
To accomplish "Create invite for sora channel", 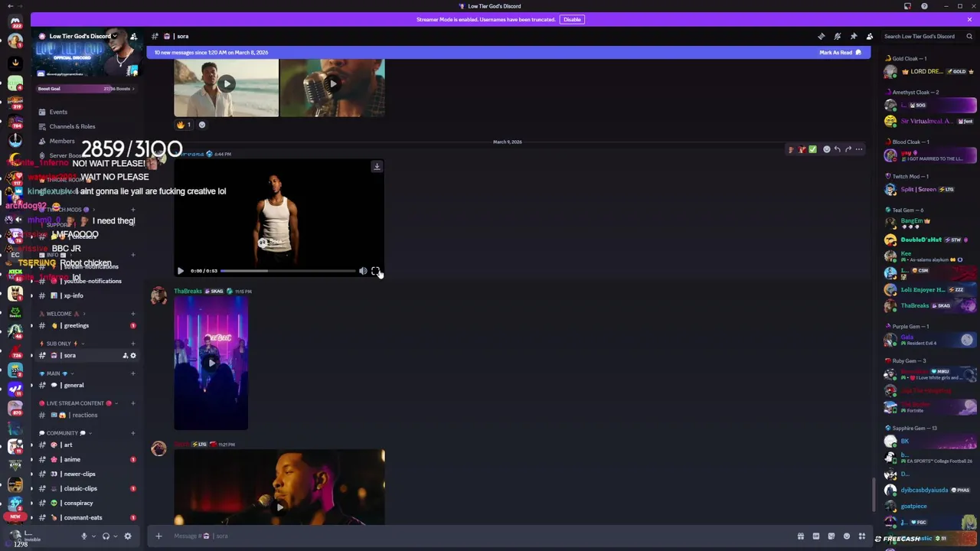I will (125, 355).
